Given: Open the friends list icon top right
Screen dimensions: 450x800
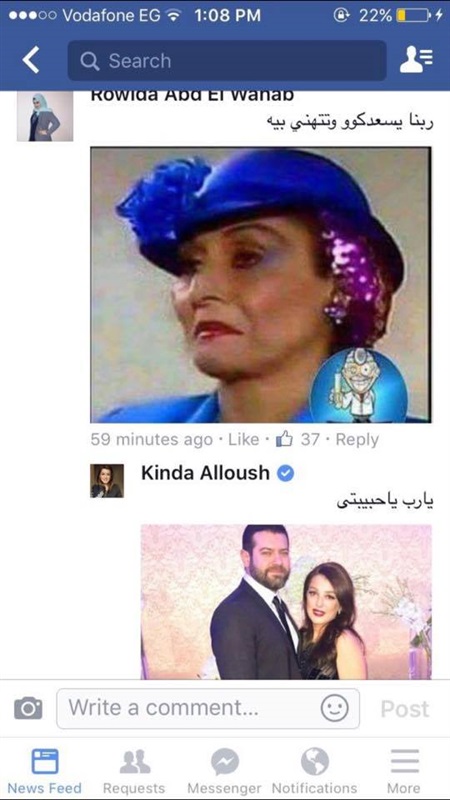Looking at the screenshot, I should pos(416,60).
